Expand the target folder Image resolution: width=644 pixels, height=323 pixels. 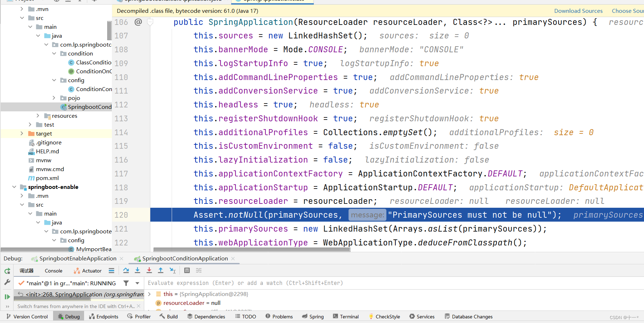click(22, 133)
